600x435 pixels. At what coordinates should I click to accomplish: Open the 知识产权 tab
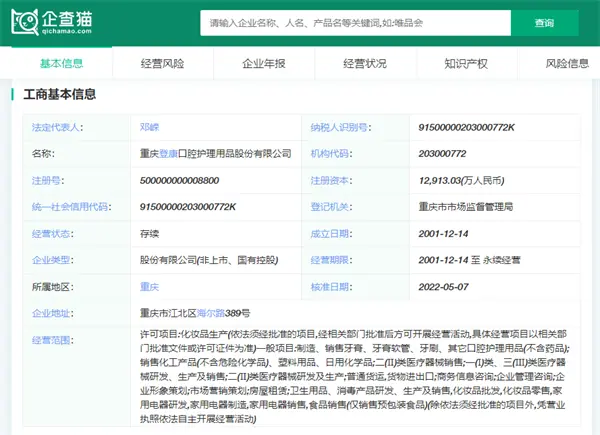[466, 63]
